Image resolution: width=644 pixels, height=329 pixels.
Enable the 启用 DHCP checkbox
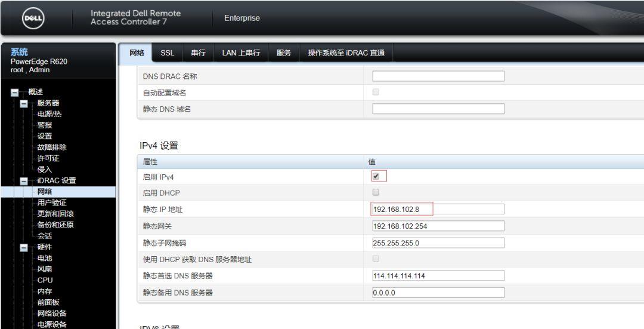pyautogui.click(x=376, y=192)
